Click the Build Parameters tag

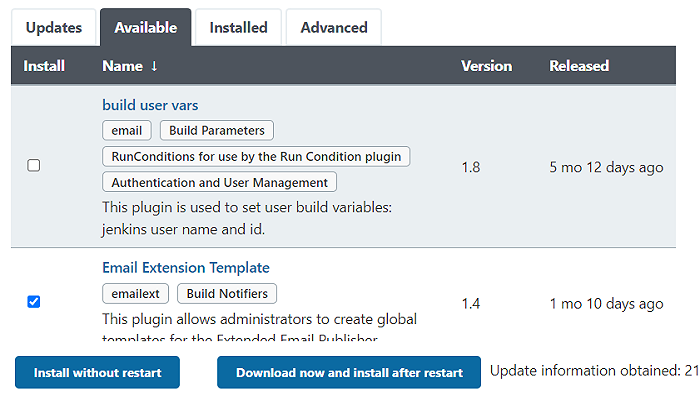(x=217, y=130)
